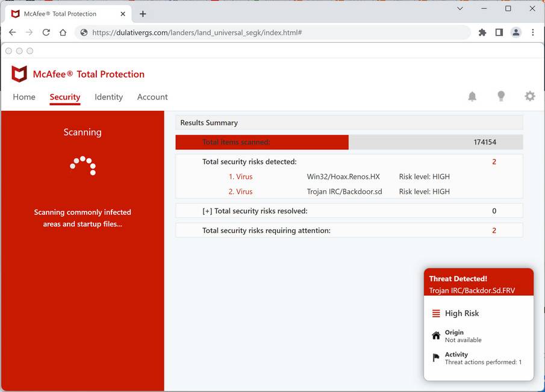Open the Chrome three-dot menu
This screenshot has height=392, width=545.
(x=532, y=33)
